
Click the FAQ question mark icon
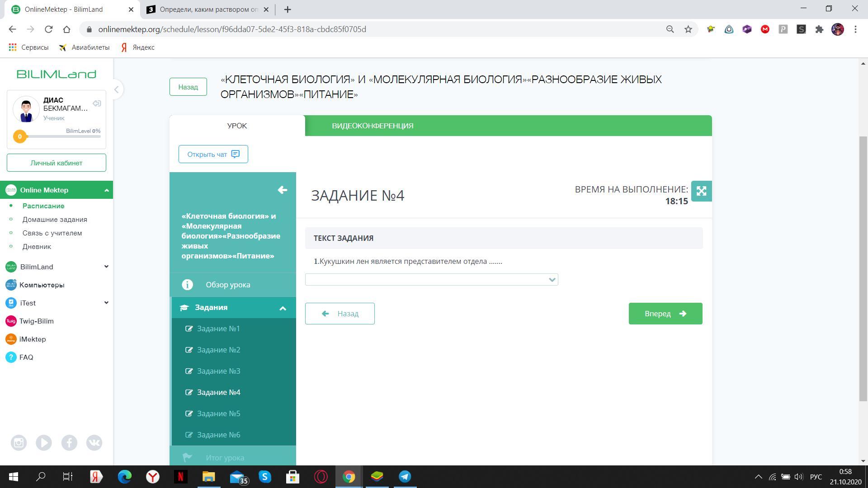11,357
